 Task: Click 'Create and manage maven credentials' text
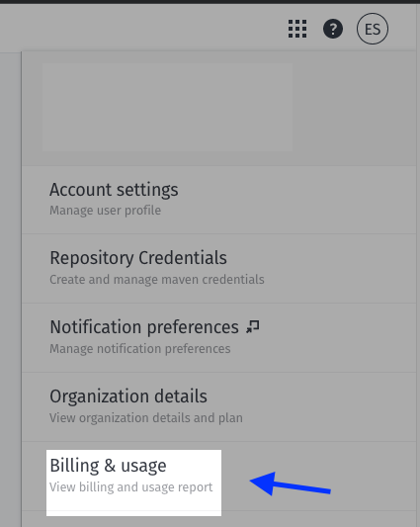click(157, 279)
